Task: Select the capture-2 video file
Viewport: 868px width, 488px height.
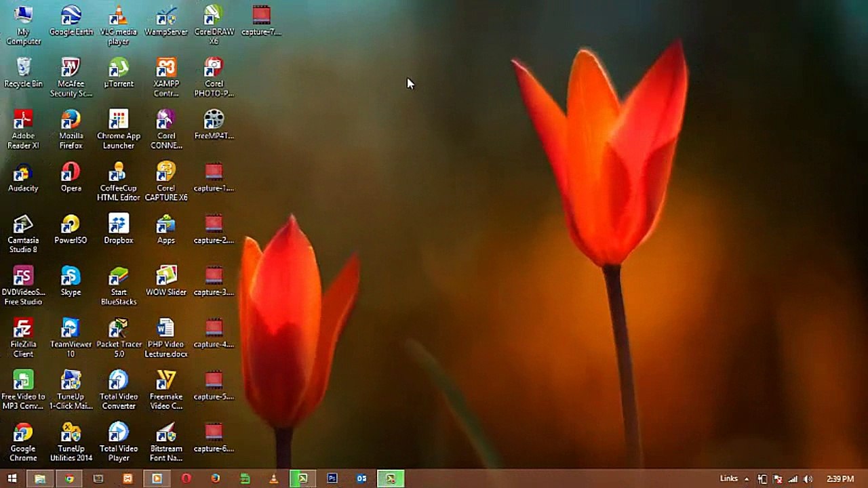Action: coord(214,229)
